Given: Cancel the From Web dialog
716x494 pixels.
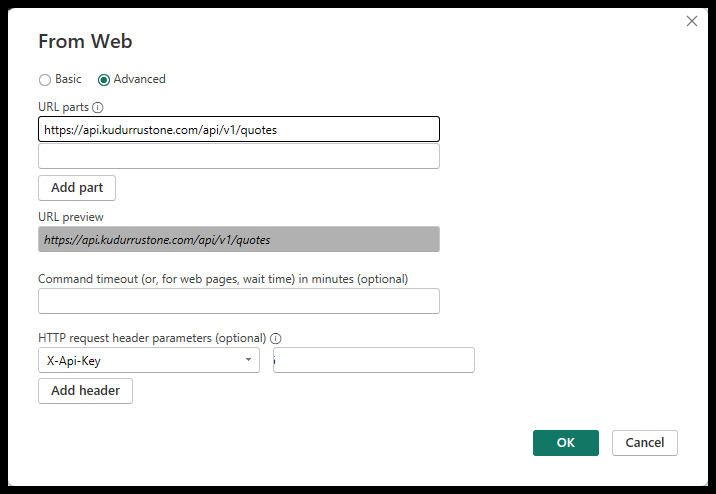Looking at the screenshot, I should point(645,443).
